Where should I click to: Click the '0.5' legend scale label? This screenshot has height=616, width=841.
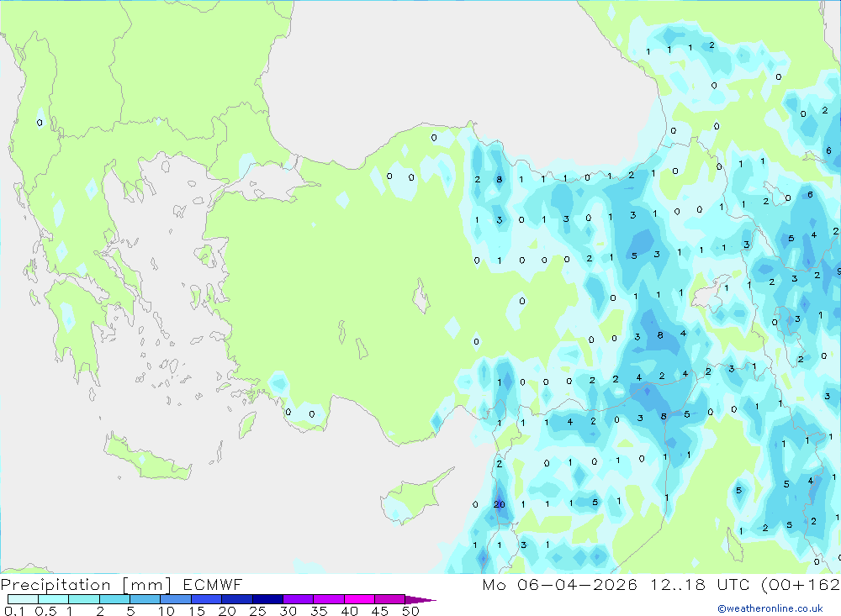pyautogui.click(x=45, y=611)
